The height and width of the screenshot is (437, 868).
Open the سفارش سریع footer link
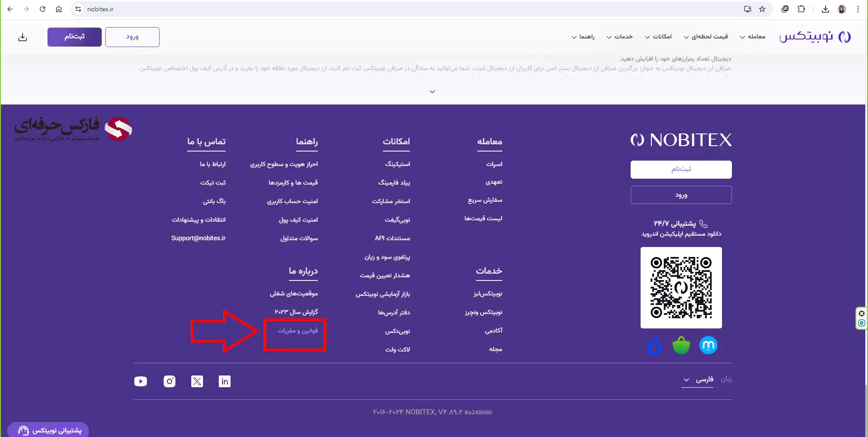pyautogui.click(x=485, y=200)
